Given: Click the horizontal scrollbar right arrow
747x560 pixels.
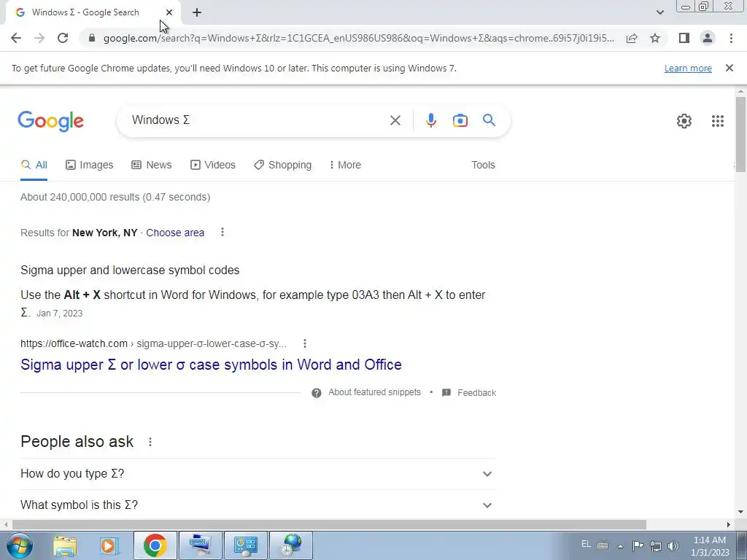Looking at the screenshot, I should 729,525.
